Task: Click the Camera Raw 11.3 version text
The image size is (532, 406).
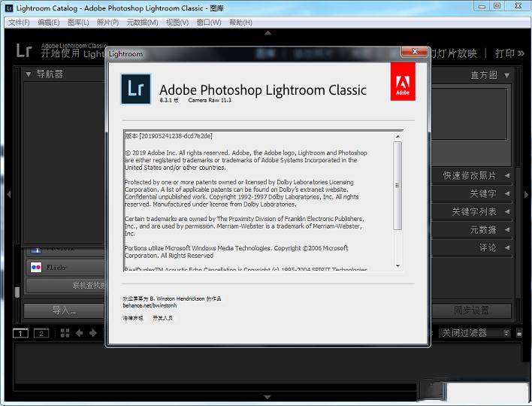Action: pos(210,101)
